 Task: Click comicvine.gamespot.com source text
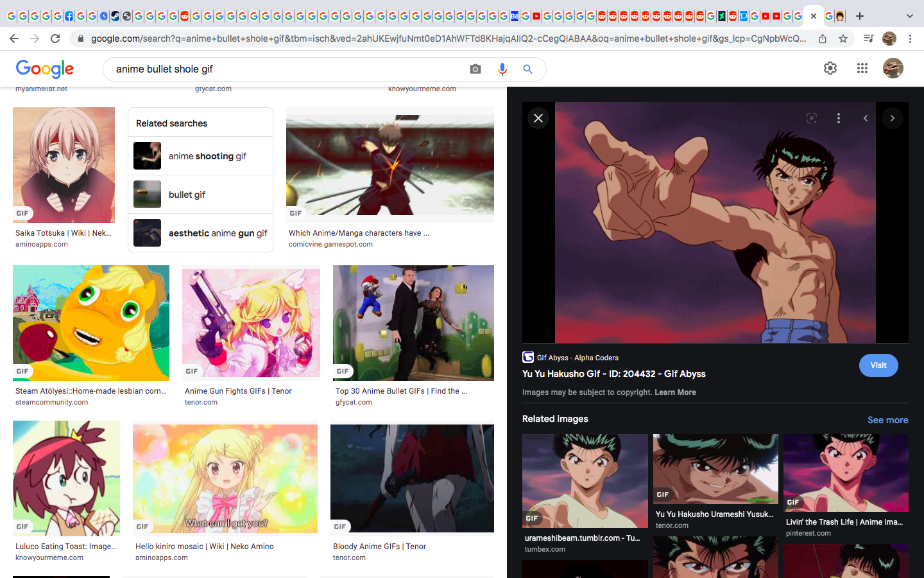[330, 244]
